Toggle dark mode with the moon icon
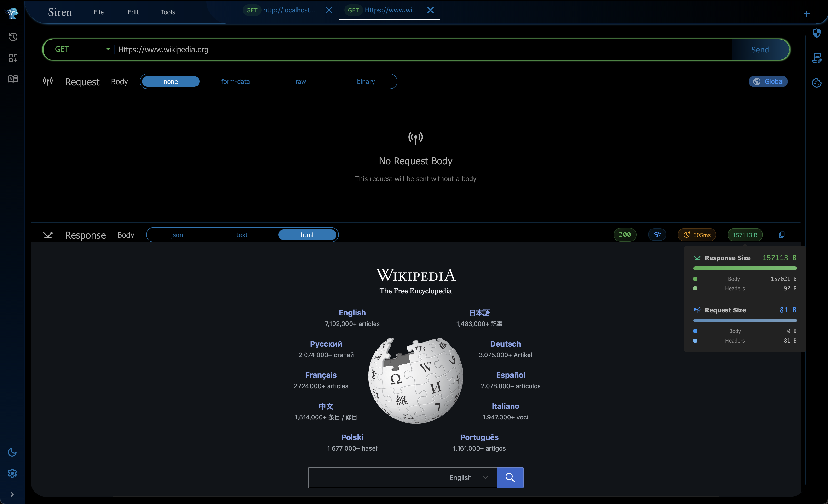The image size is (828, 504). coord(12,452)
